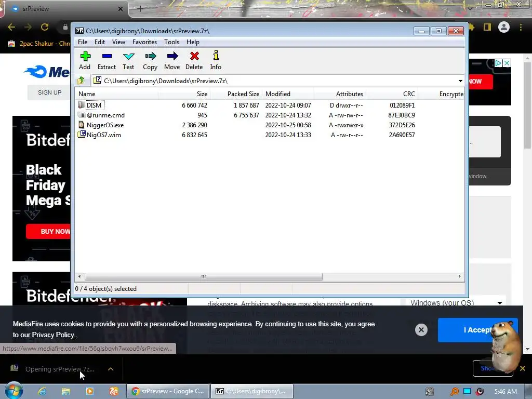
Task: Click the 6 660 742 size value
Action: [194, 105]
